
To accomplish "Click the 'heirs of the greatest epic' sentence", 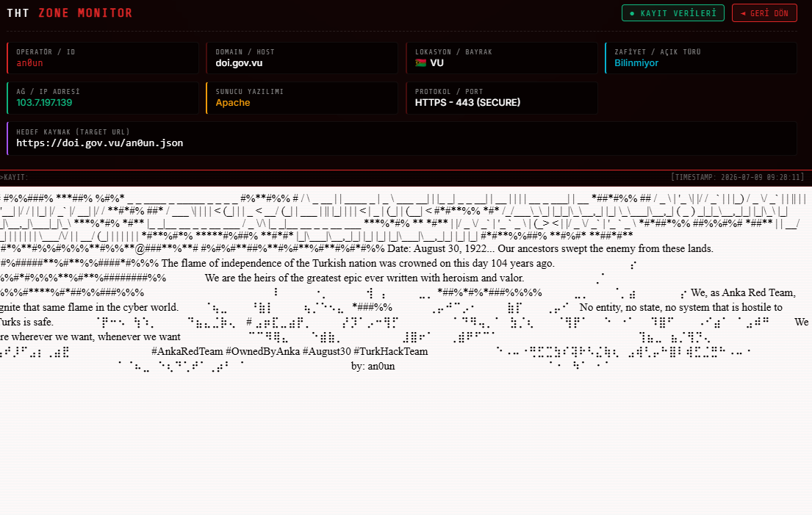I will point(364,278).
